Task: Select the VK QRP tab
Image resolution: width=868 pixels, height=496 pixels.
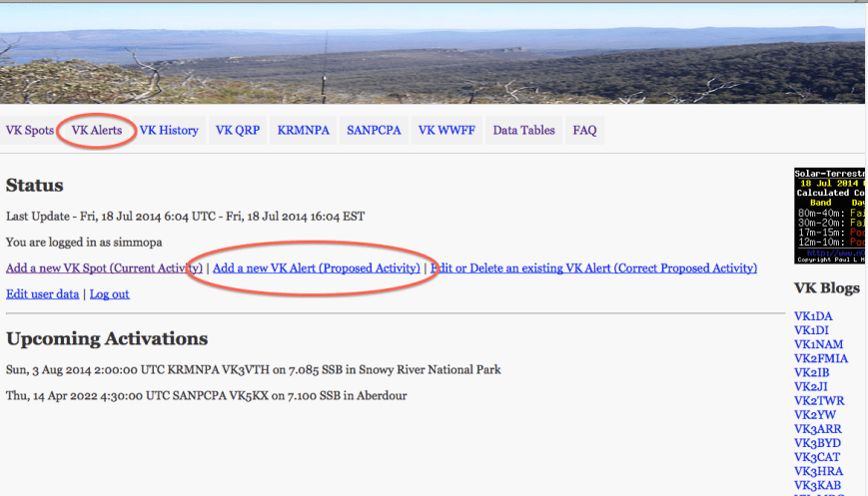Action: click(238, 131)
